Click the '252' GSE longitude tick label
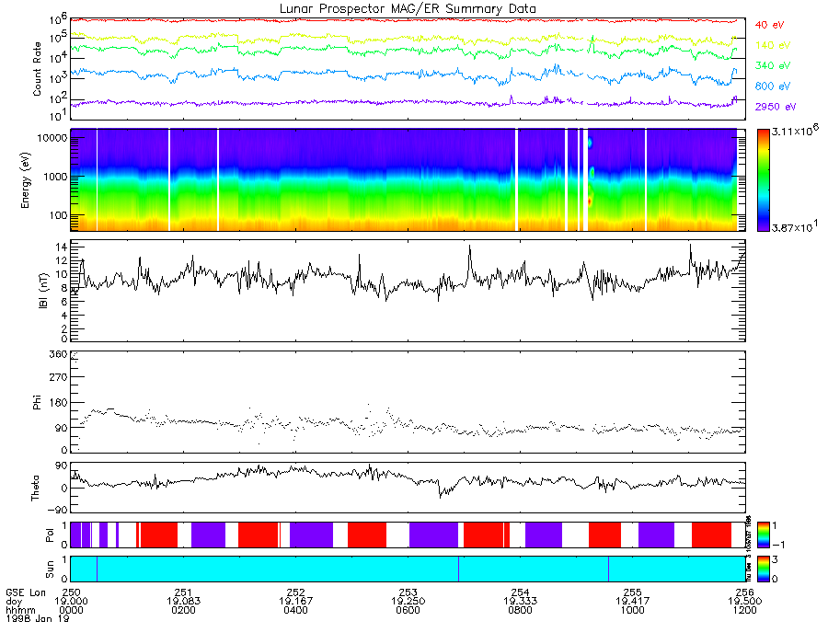 point(295,592)
